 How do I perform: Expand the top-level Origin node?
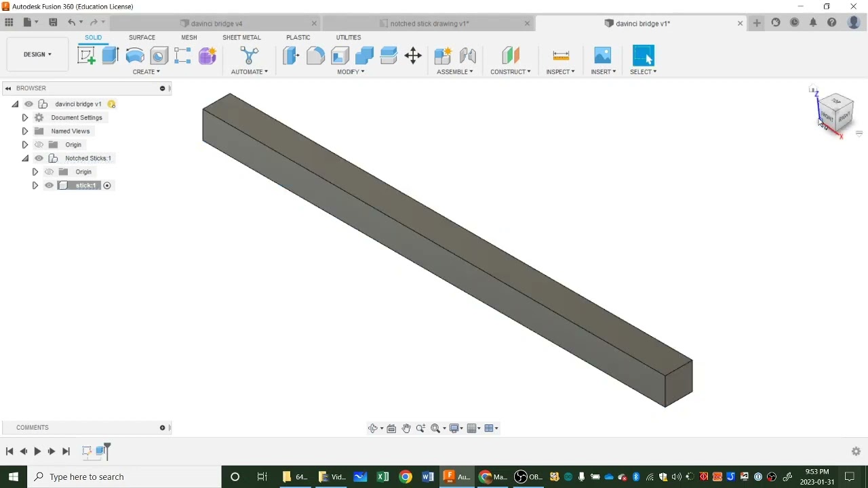point(25,144)
